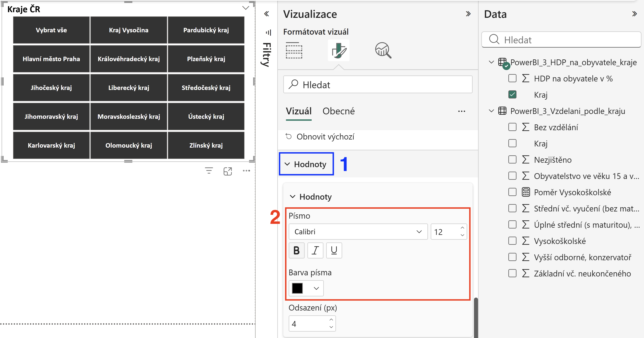The image size is (644, 338).
Task: Open the Analytics magnifier icon
Action: pyautogui.click(x=383, y=50)
